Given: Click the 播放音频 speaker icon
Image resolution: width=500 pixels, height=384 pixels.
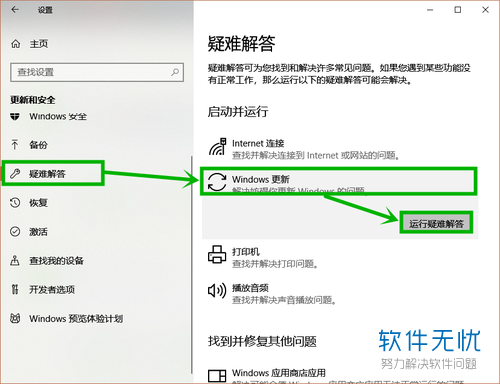Looking at the screenshot, I should pos(217,291).
